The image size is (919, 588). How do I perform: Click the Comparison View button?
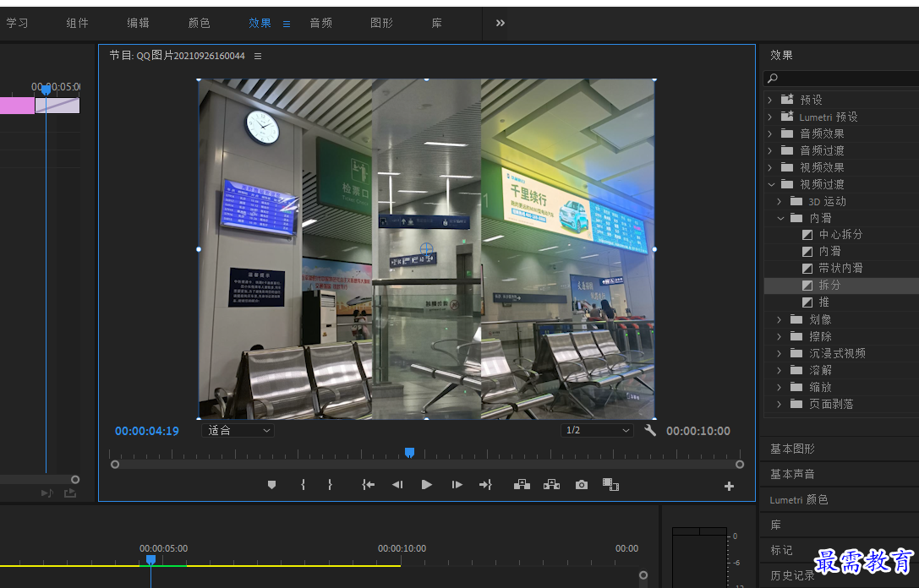point(610,485)
